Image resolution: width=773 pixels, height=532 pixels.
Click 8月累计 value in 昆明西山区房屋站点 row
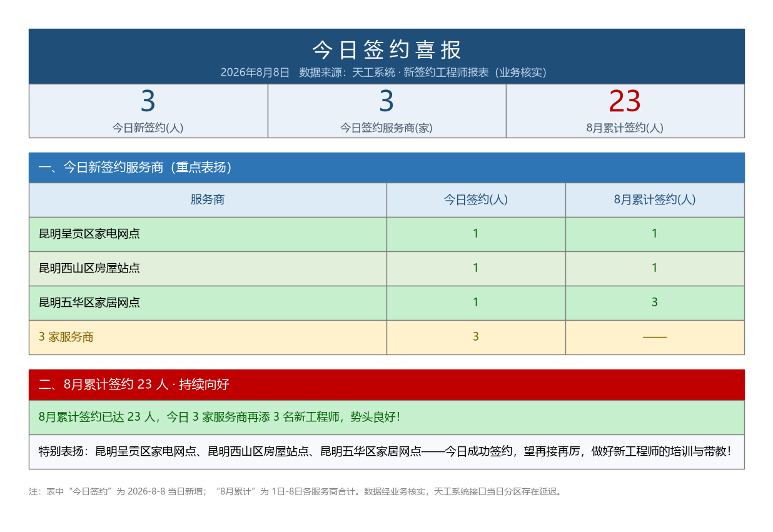(655, 269)
